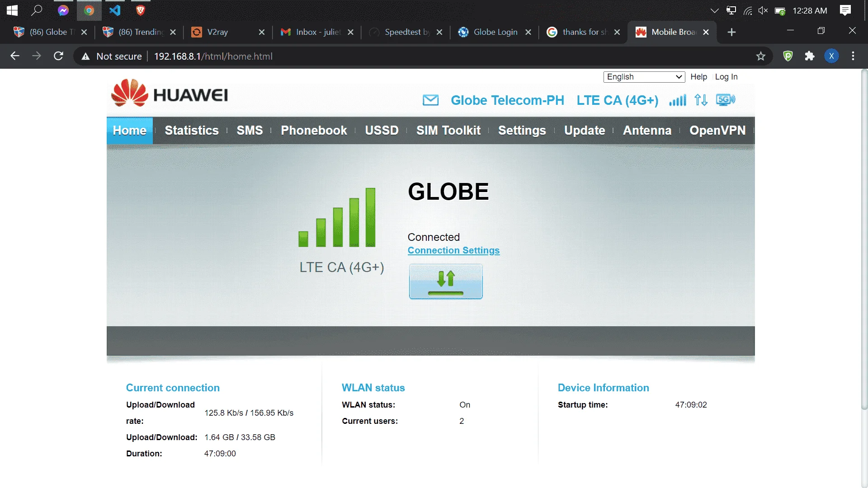Open a new browser tab

731,32
